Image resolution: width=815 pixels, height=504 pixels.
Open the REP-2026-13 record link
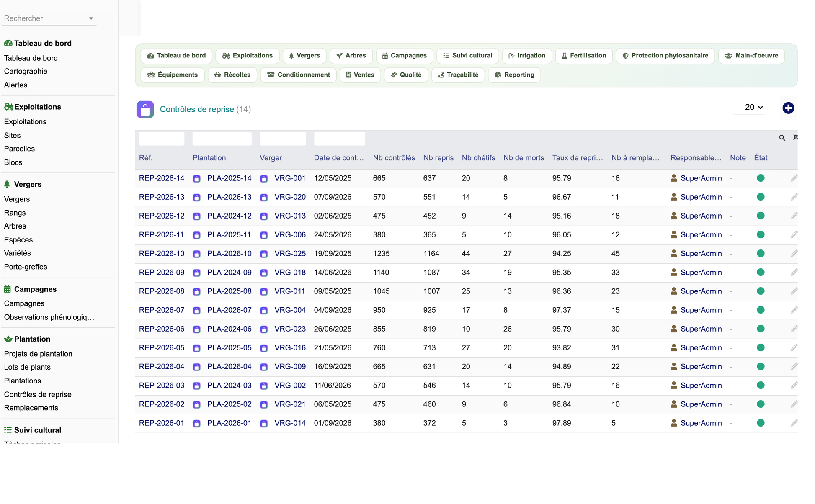coord(162,197)
